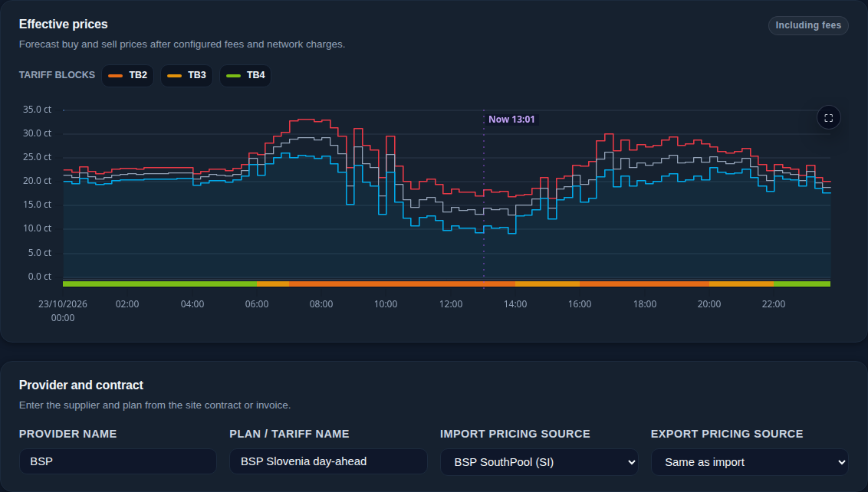Open the Import Pricing Source dropdown
Image resolution: width=868 pixels, height=492 pixels.
(539, 462)
